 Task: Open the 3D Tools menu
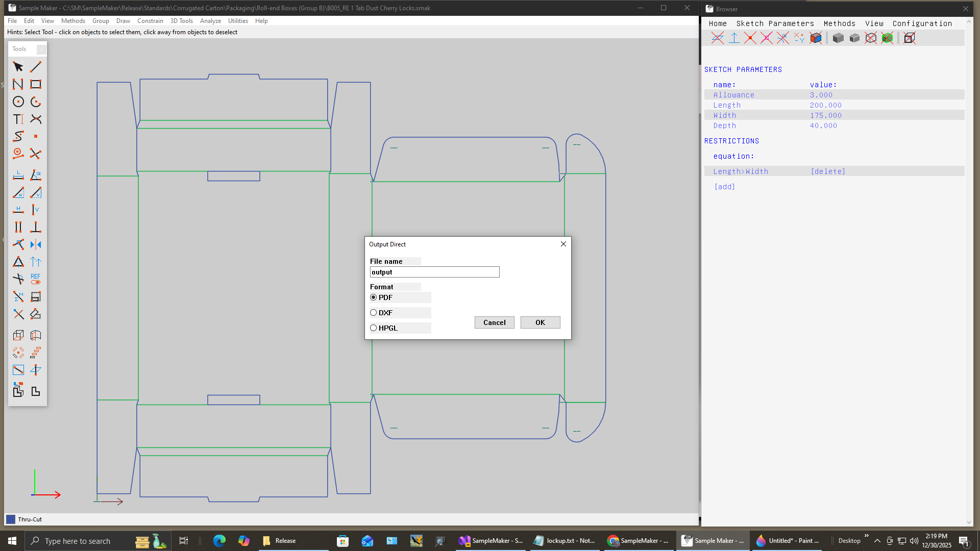pyautogui.click(x=181, y=21)
